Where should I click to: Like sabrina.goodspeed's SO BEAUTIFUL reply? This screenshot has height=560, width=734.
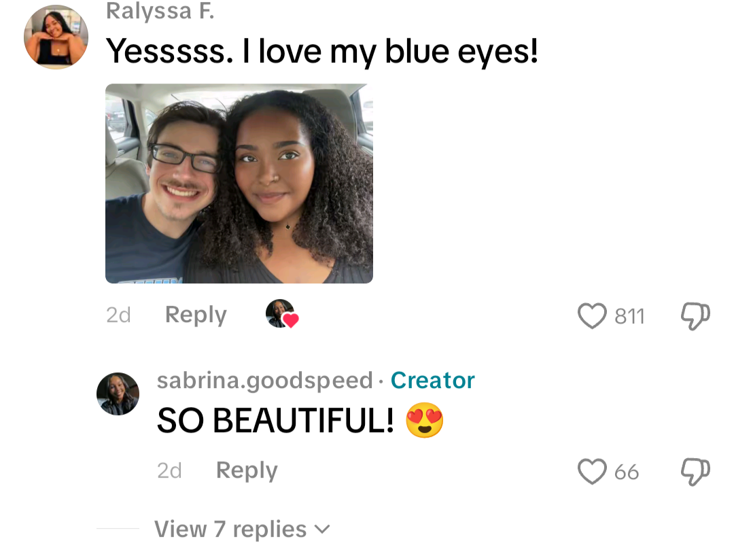(x=592, y=471)
